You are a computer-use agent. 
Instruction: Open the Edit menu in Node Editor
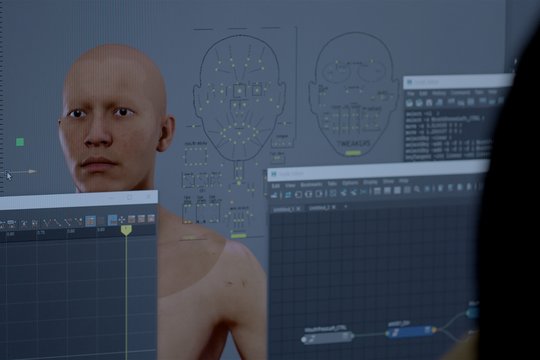coord(276,186)
